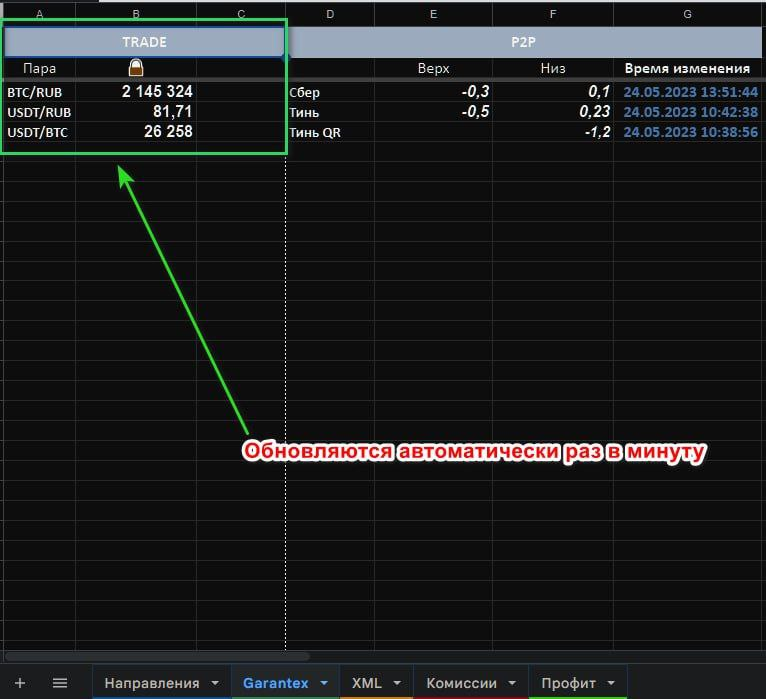Click the Тинь QR cell
766x699 pixels.
click(315, 132)
